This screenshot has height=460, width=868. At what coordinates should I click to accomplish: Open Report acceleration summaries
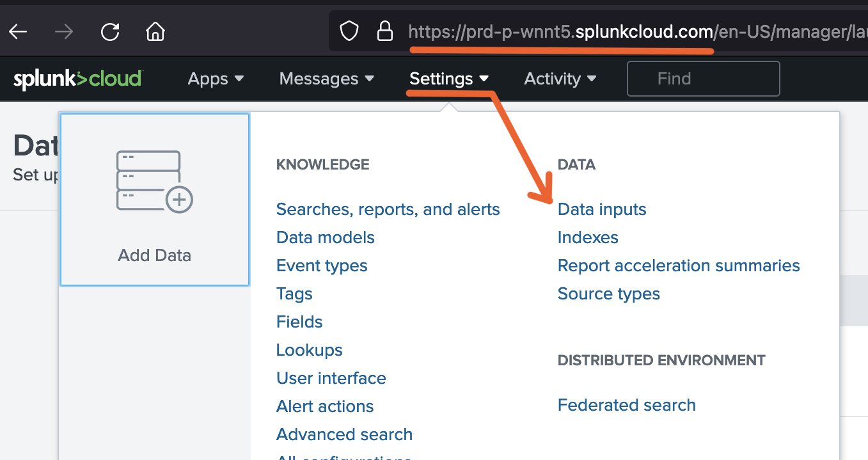(679, 266)
